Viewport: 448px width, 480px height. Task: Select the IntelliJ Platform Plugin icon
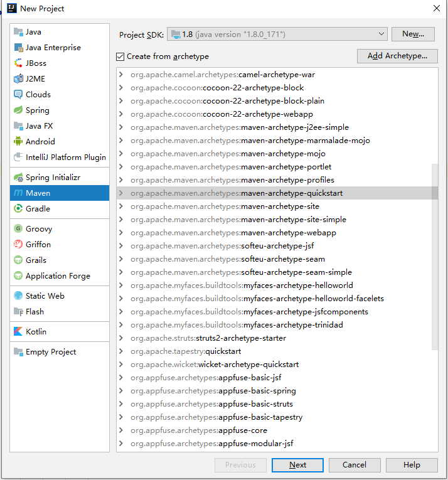click(x=18, y=157)
